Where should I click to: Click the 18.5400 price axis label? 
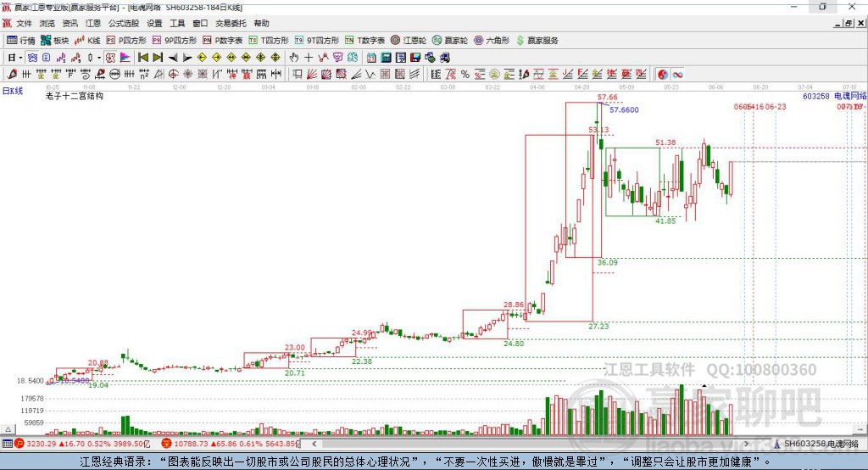[30, 381]
